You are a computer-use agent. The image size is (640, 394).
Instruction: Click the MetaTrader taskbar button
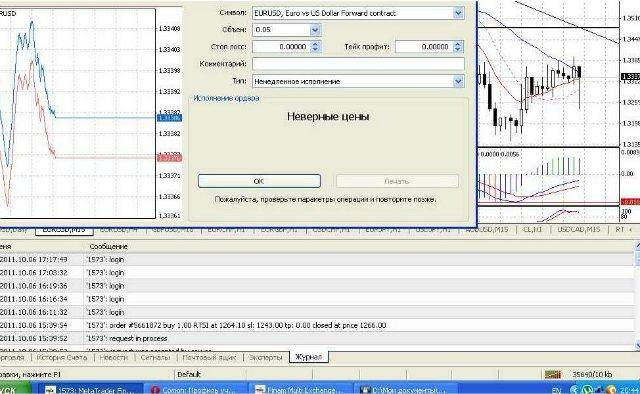pos(92,390)
